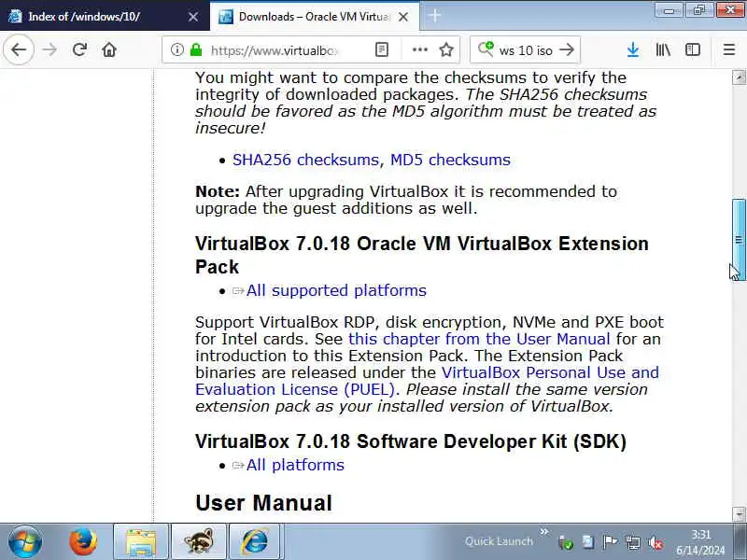
Task: Switch to Index of /windows/10/ tab
Action: point(104,16)
